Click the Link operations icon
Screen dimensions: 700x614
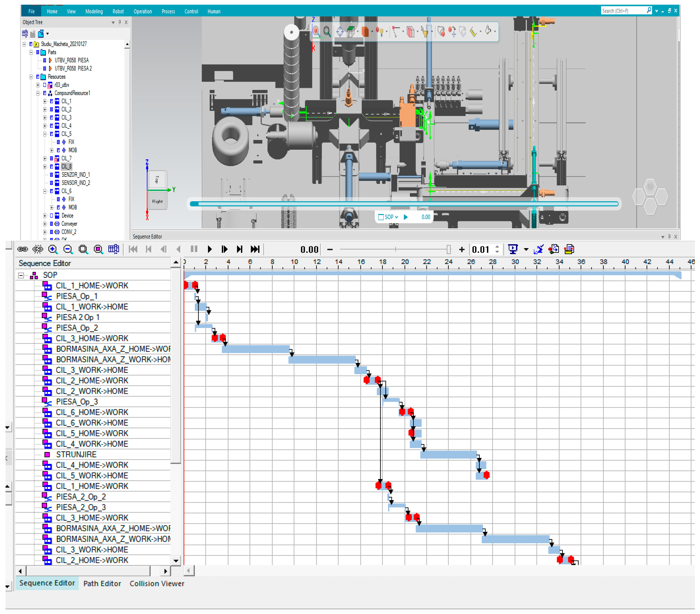23,249
